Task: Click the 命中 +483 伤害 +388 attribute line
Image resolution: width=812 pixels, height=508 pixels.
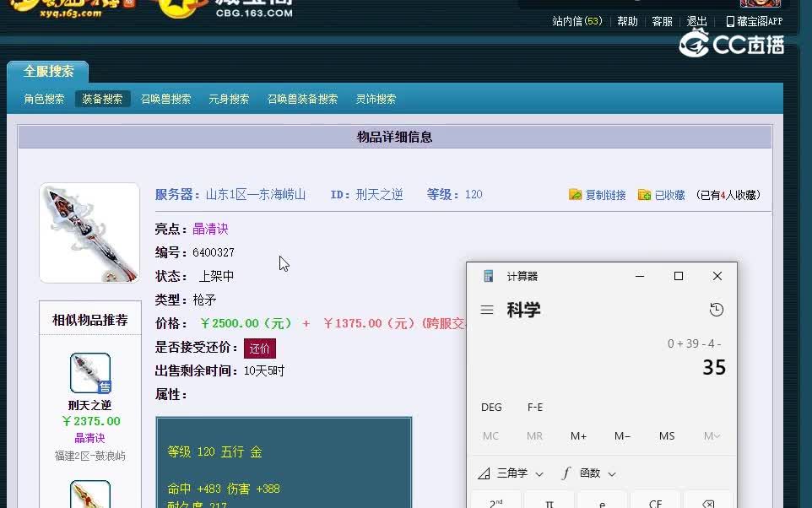Action: pyautogui.click(x=224, y=489)
